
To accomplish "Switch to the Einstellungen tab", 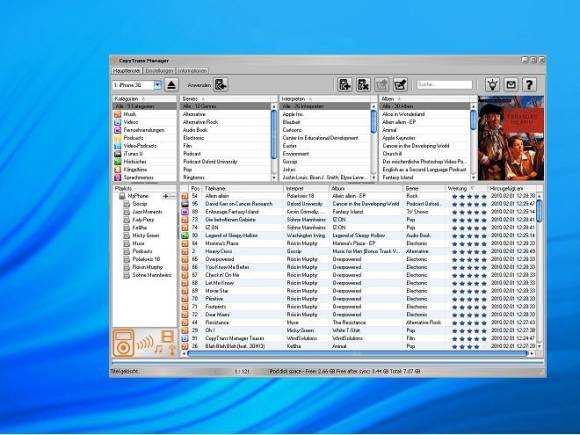I will coord(159,71).
